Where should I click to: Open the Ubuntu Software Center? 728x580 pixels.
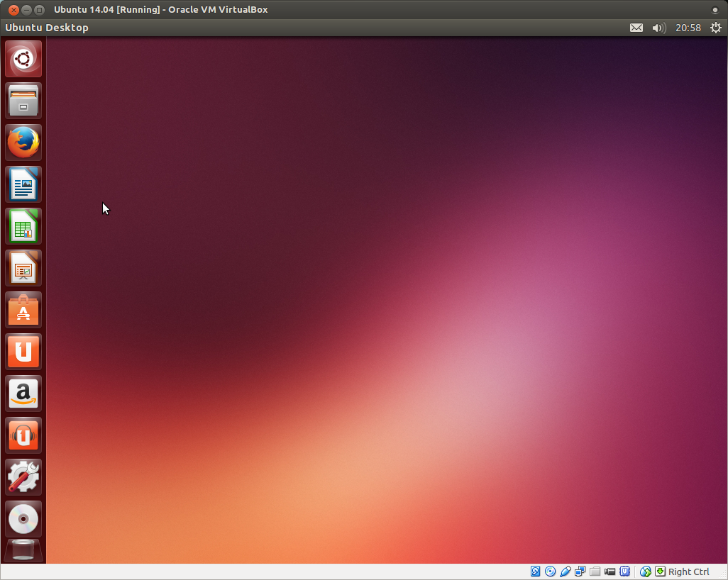23,309
